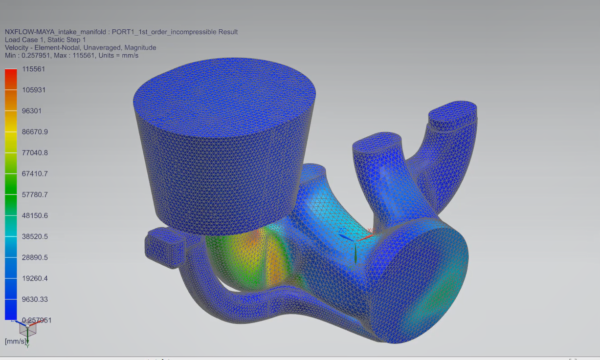Click the 0.257951 minimum legend value
Viewport: 600px width, 360px height.
pyautogui.click(x=37, y=320)
